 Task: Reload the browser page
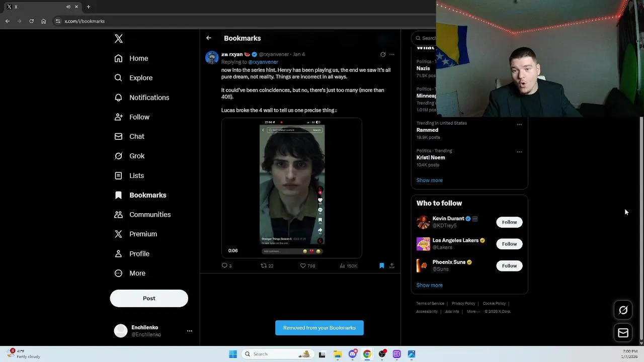31,21
